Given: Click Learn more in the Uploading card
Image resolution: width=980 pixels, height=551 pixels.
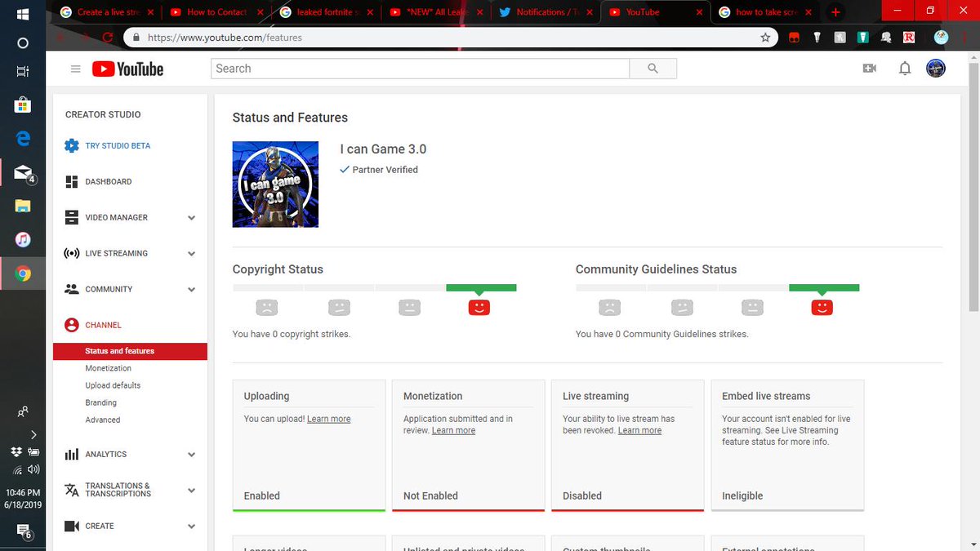Looking at the screenshot, I should (x=329, y=419).
